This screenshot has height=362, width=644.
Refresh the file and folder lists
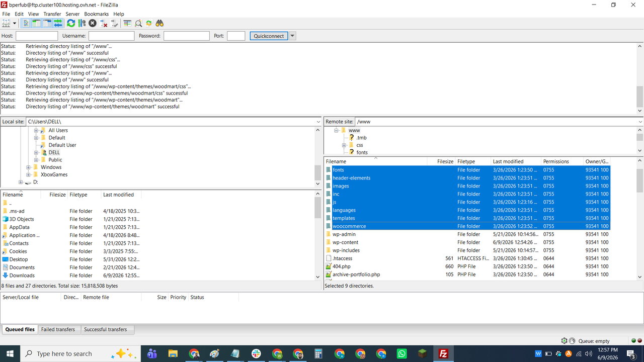click(71, 23)
